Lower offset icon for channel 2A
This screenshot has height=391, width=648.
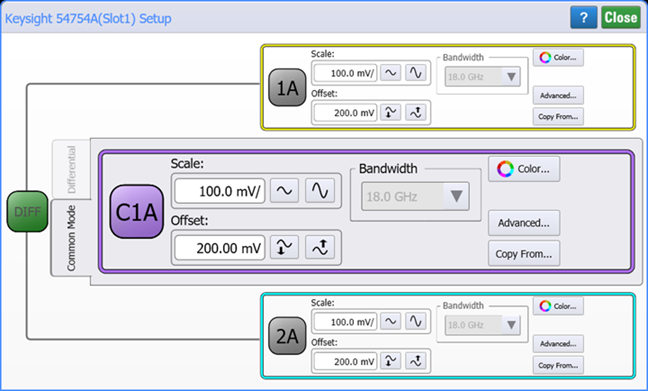(391, 361)
